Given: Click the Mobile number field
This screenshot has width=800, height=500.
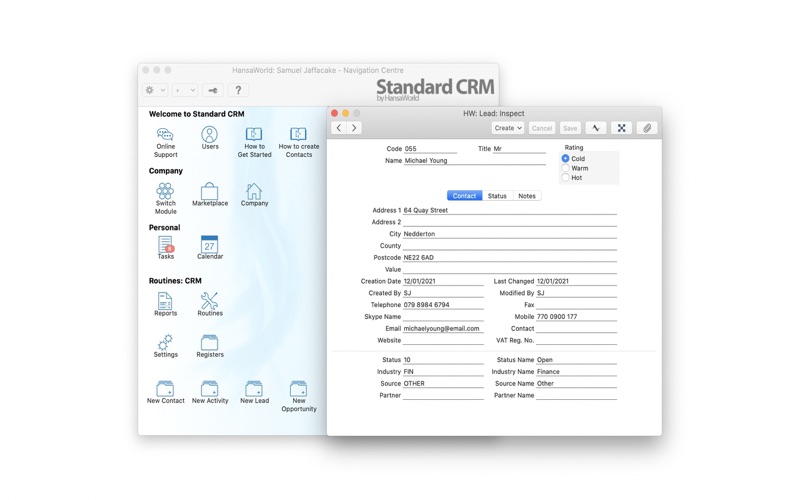Looking at the screenshot, I should (577, 317).
